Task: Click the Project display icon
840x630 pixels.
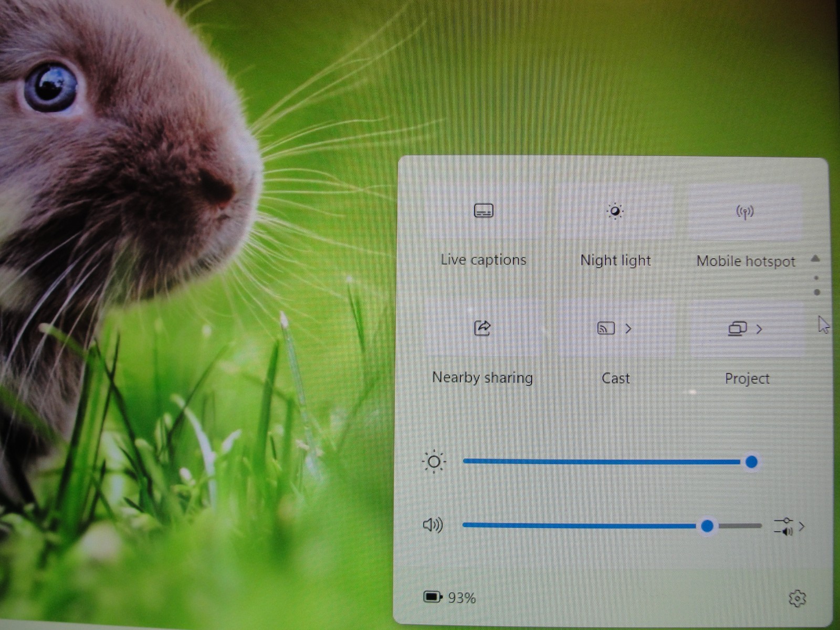Action: click(737, 329)
